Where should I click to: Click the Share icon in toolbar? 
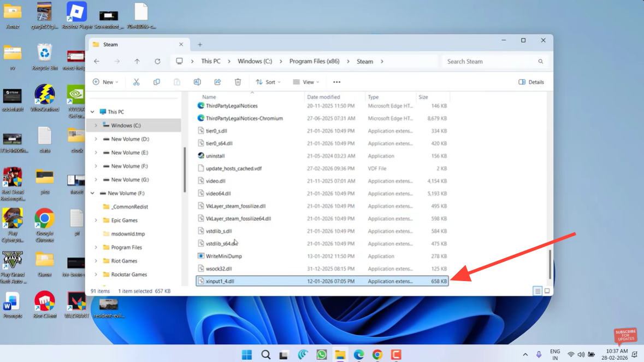pos(217,82)
